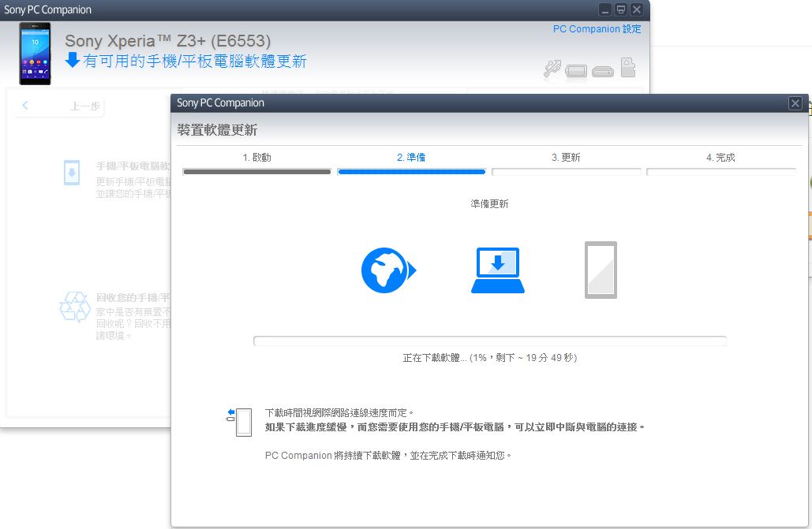
Task: Click the grey phone device icon
Action: [601, 270]
